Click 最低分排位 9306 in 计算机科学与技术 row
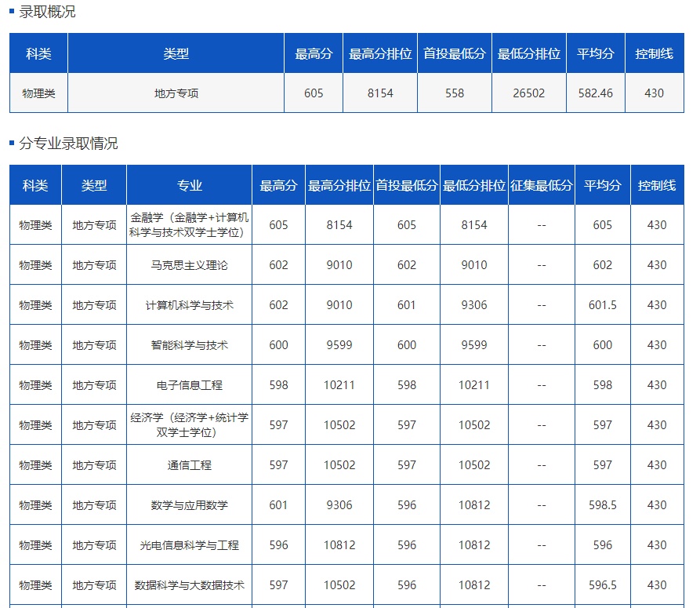The image size is (700, 608). tap(474, 305)
